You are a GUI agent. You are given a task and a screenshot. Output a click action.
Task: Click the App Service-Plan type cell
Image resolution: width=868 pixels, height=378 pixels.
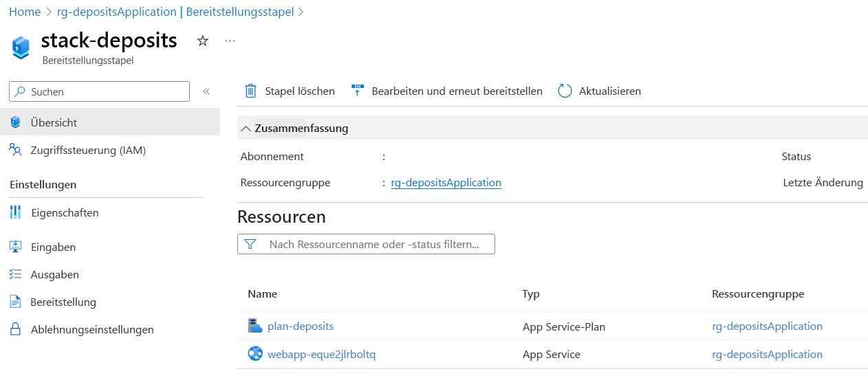[x=564, y=326]
